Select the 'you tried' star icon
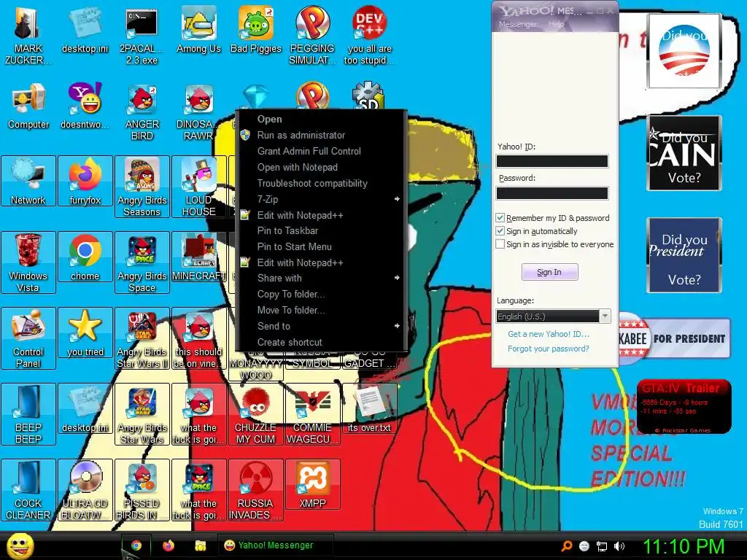The width and height of the screenshot is (747, 560). tap(85, 332)
